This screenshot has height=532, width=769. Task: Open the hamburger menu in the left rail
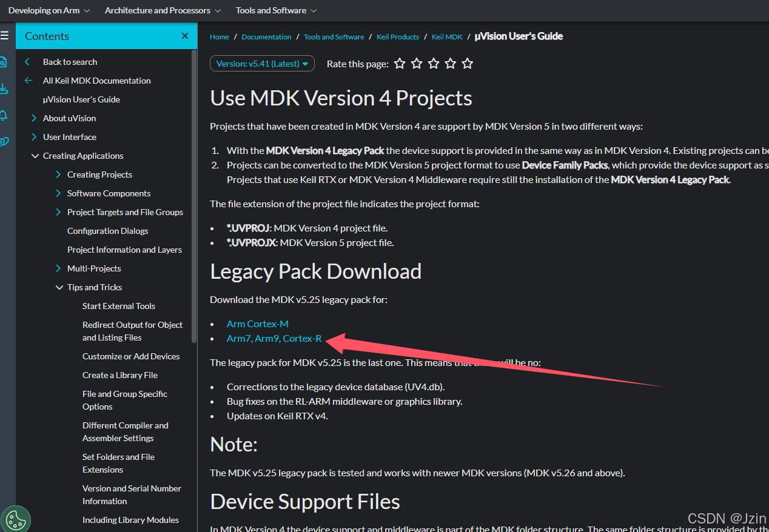pyautogui.click(x=4, y=36)
